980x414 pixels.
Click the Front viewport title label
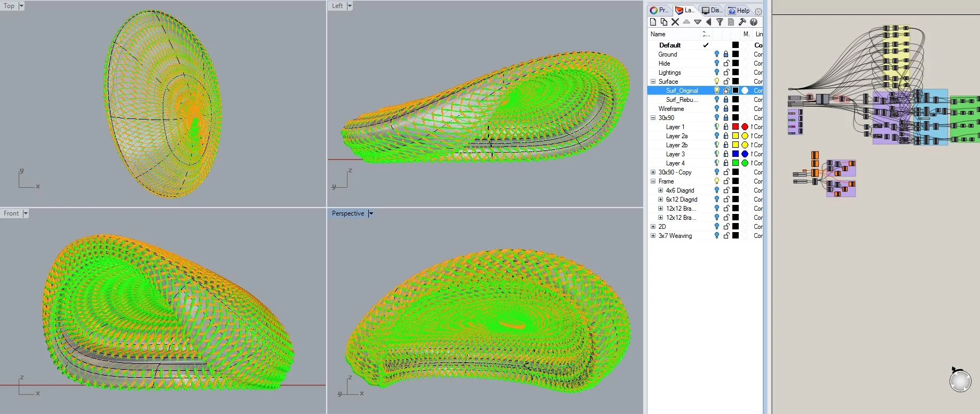pyautogui.click(x=11, y=213)
